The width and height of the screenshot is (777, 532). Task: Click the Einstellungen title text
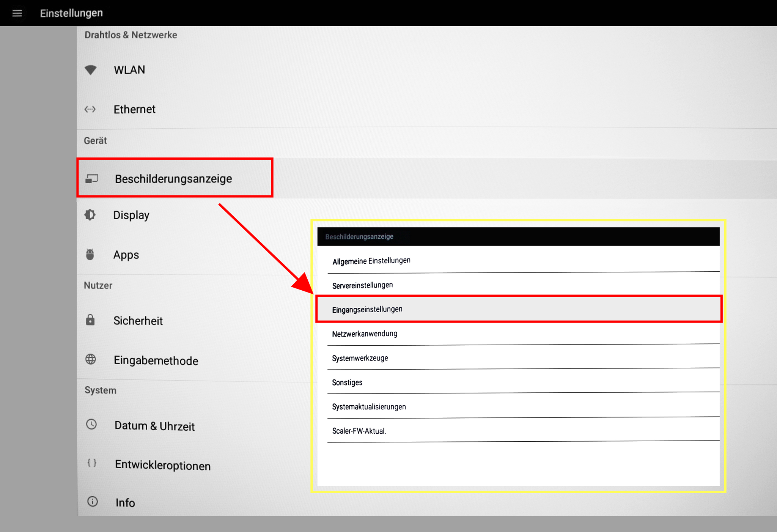point(71,13)
